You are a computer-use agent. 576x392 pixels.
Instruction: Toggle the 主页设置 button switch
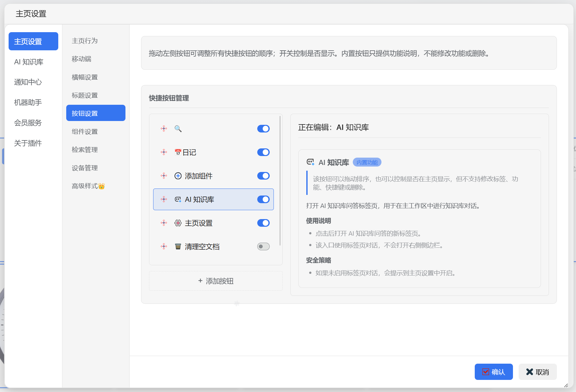[263, 223]
